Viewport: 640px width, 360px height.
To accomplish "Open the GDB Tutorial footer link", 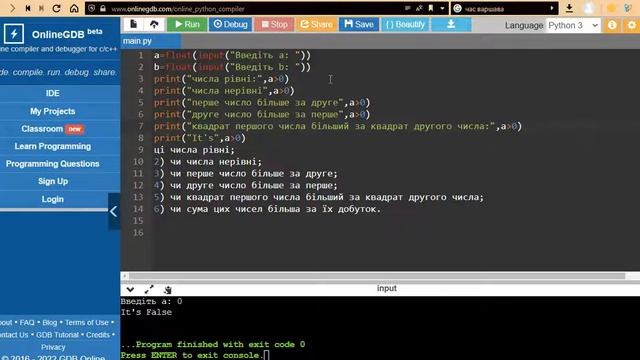I will [x=57, y=335].
